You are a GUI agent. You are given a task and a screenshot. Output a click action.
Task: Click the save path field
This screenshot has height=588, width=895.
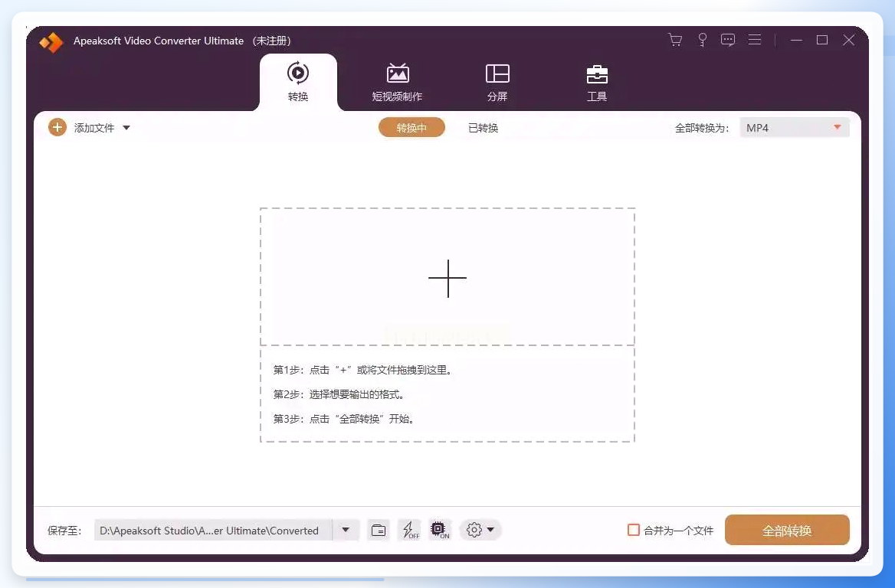pyautogui.click(x=213, y=531)
